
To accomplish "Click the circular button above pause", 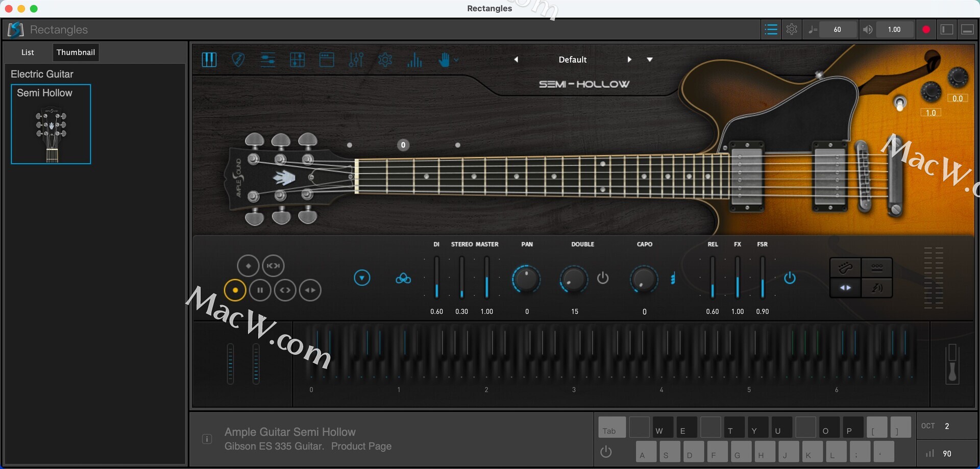I will [273, 266].
